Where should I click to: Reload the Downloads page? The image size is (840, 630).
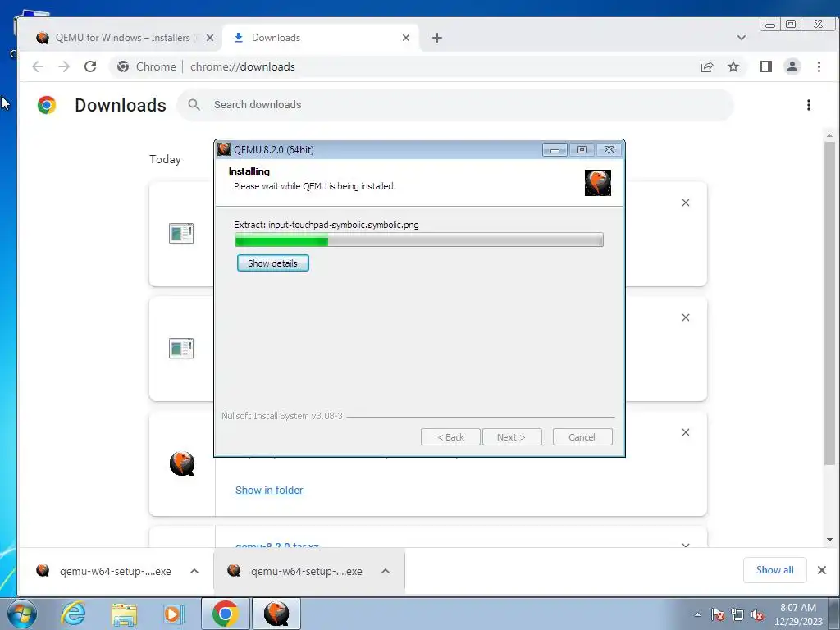(x=90, y=66)
